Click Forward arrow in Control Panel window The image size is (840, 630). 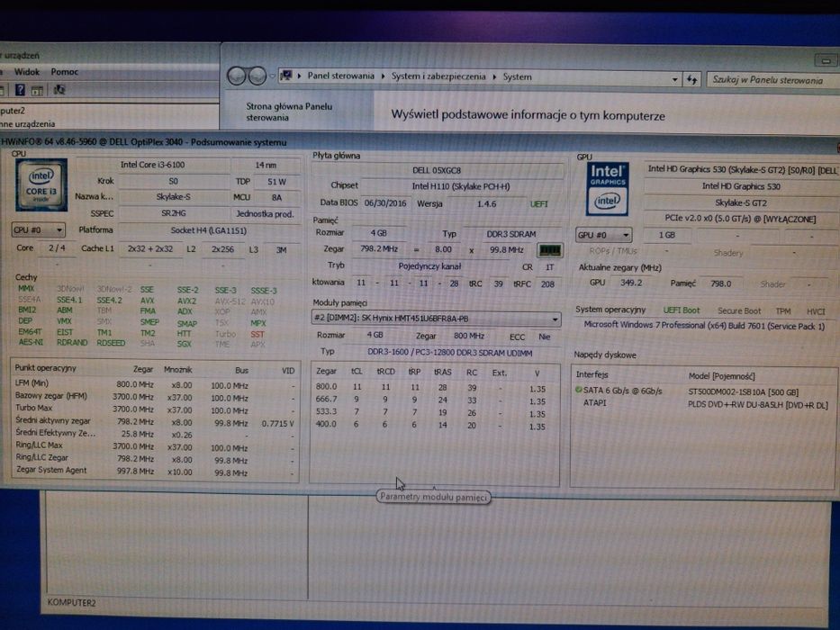click(257, 76)
